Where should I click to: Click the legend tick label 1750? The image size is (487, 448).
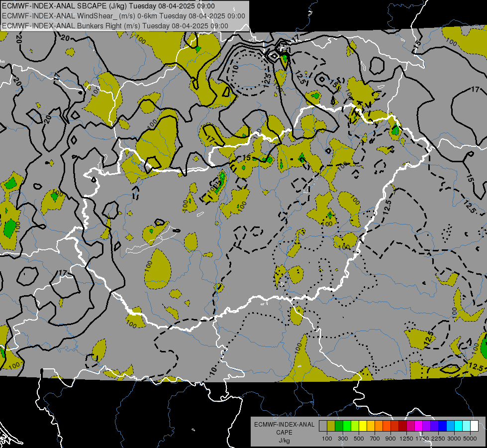pos(422,439)
